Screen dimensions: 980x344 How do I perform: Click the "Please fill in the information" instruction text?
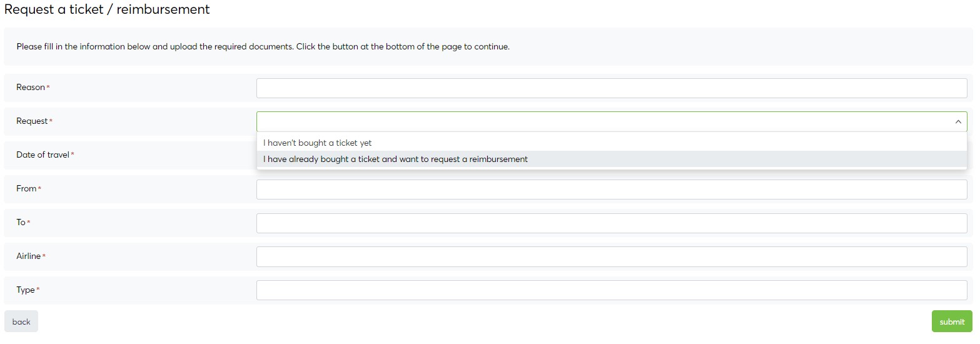click(x=263, y=47)
